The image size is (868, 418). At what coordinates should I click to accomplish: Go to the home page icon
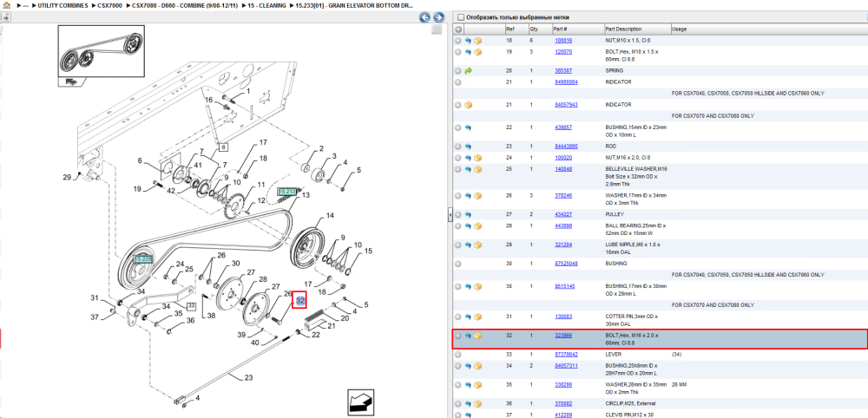[7, 5]
